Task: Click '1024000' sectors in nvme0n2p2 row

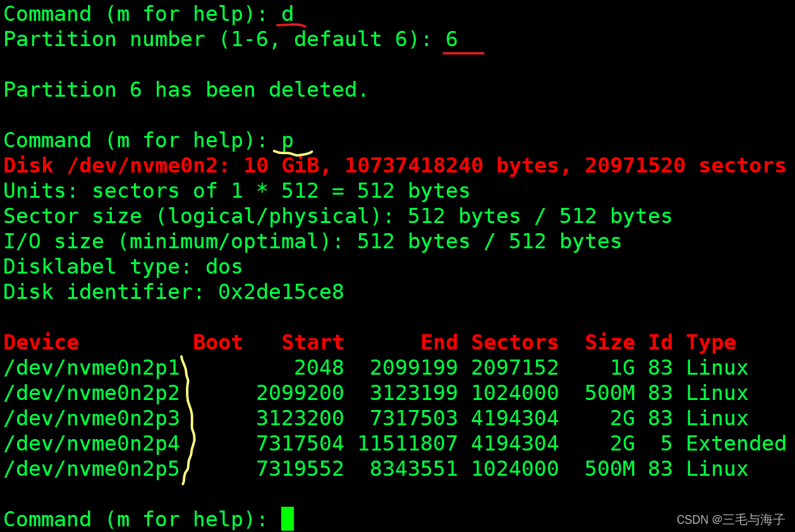Action: [515, 393]
